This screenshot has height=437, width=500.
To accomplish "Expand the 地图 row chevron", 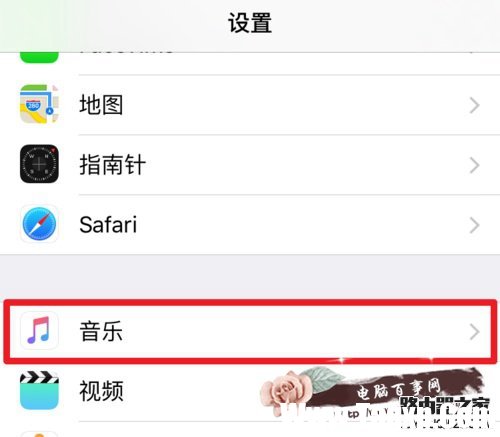I will click(474, 105).
